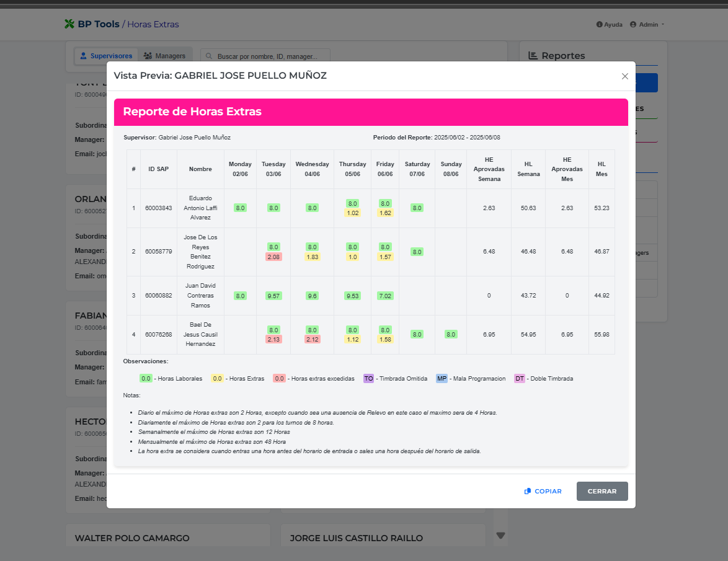Click the Buscar por nombre search field
Screen dimensions: 728x561
click(267, 55)
